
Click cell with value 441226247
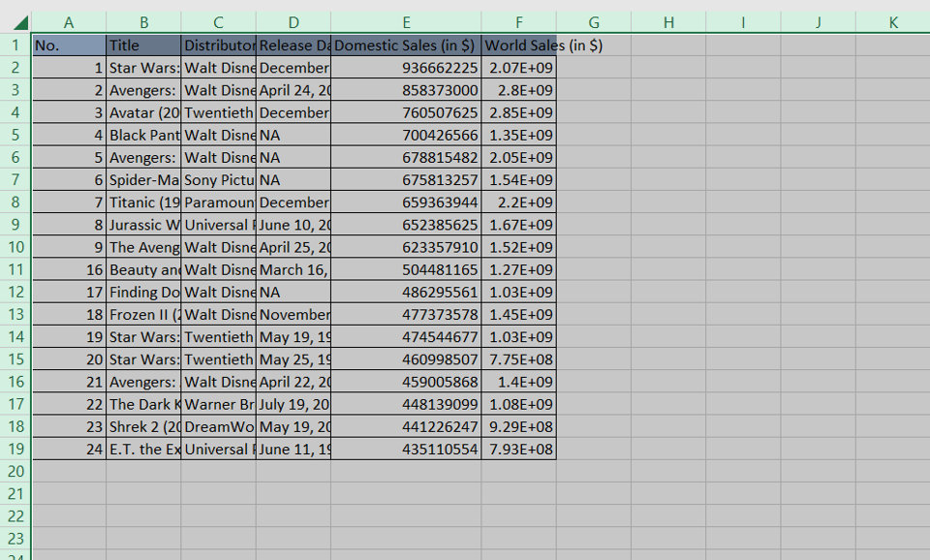(406, 426)
